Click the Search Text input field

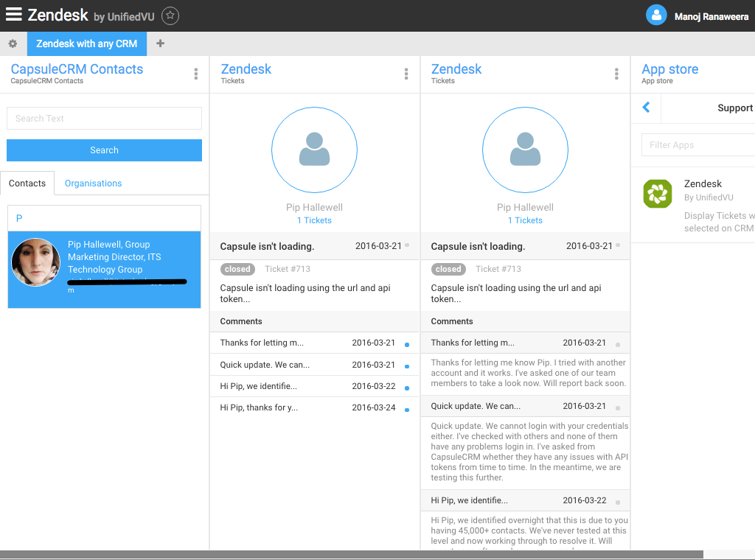click(104, 119)
